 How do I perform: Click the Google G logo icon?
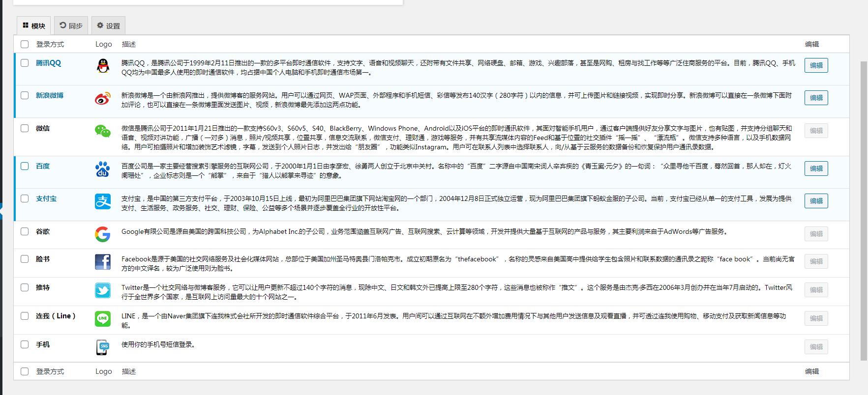(103, 234)
